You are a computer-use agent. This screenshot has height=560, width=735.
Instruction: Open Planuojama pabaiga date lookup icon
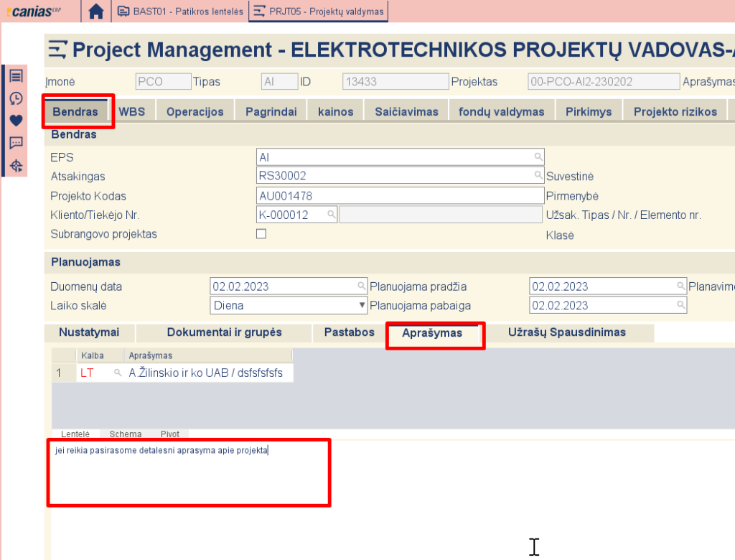[x=680, y=305]
